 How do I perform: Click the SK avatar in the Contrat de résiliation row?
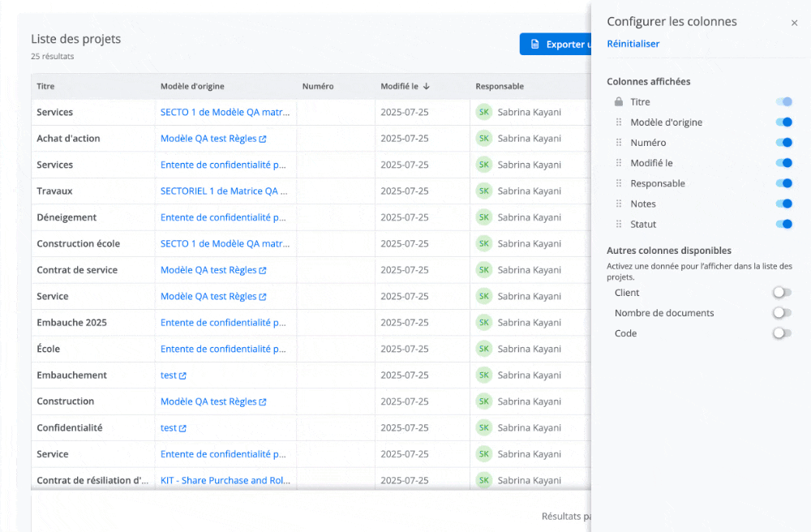coord(484,480)
